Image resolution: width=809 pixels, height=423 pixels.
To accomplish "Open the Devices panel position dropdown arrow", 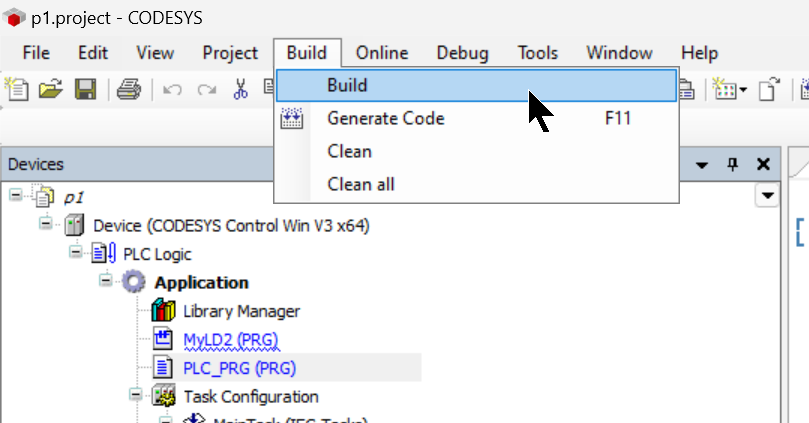I will pos(702,165).
